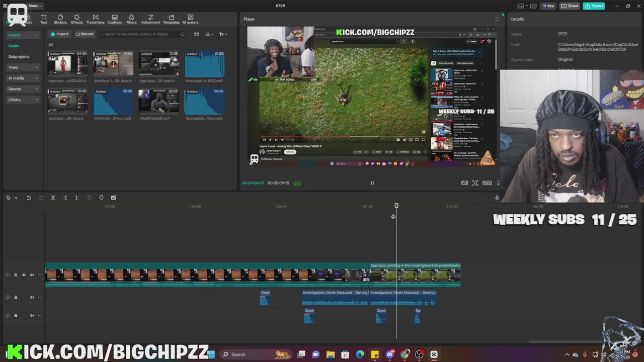This screenshot has height=362, width=644.
Task: Toggle the lock on the first audio track
Action: pyautogui.click(x=16, y=297)
